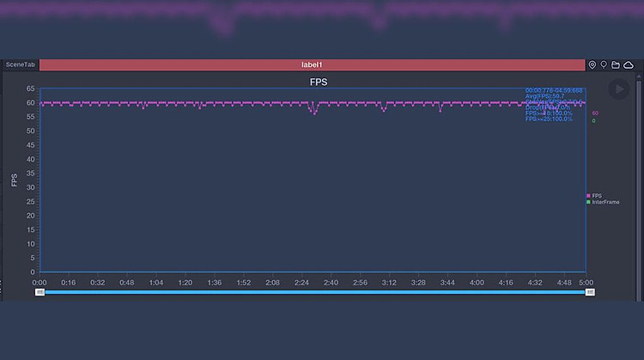Screen dimensions: 644x360
Task: Click the cloud upload icon
Action: (629, 64)
